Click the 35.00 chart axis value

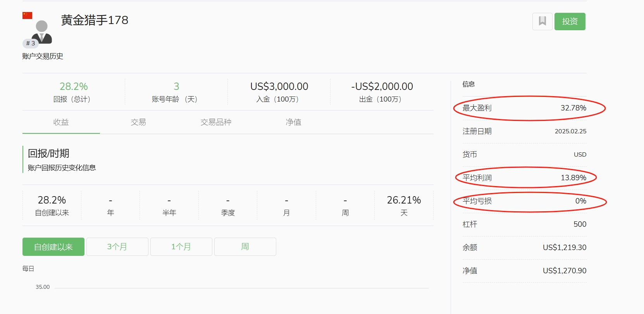click(43, 287)
